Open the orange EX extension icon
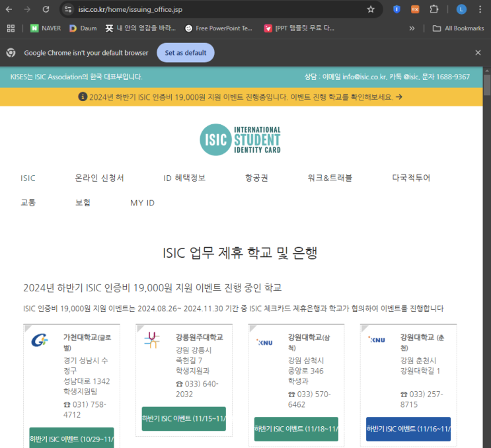The width and height of the screenshot is (491, 448). tap(415, 9)
